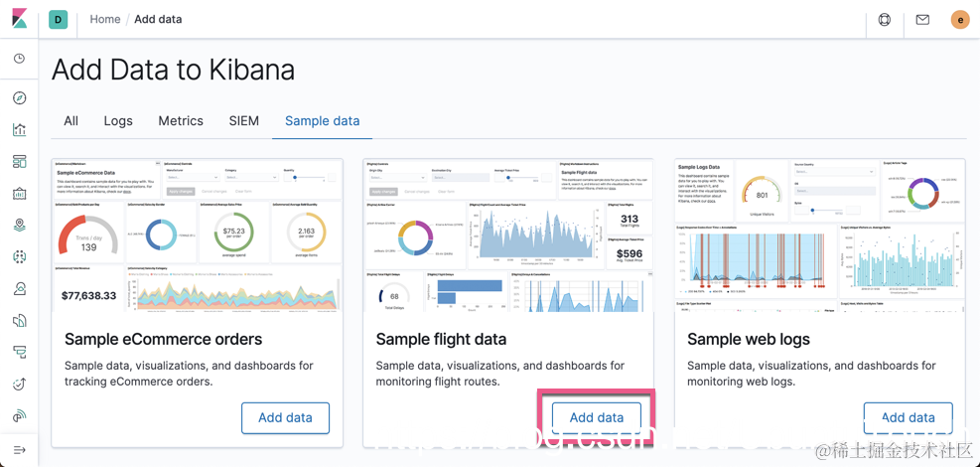Switch to the SIEM tab

click(243, 120)
